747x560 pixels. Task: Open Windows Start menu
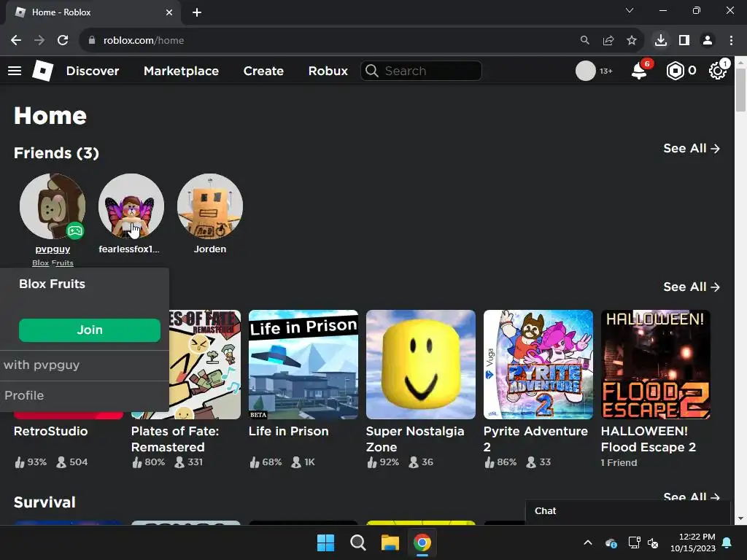pyautogui.click(x=326, y=542)
